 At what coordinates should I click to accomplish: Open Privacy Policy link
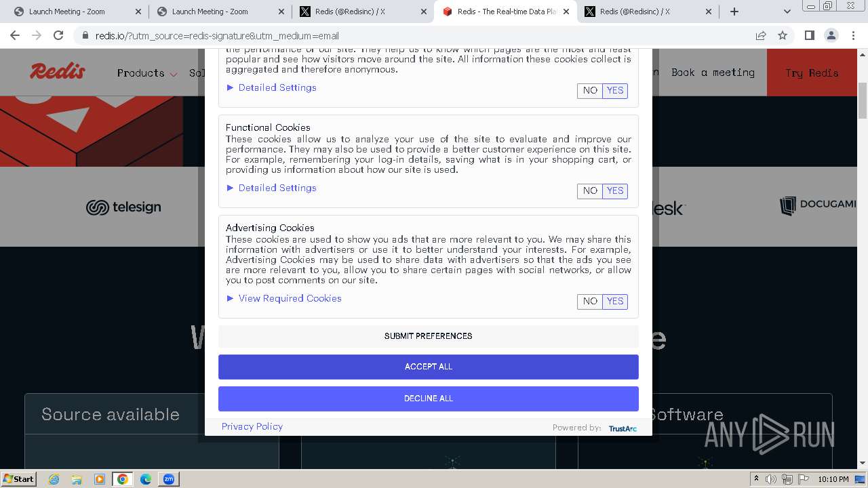coord(252,426)
